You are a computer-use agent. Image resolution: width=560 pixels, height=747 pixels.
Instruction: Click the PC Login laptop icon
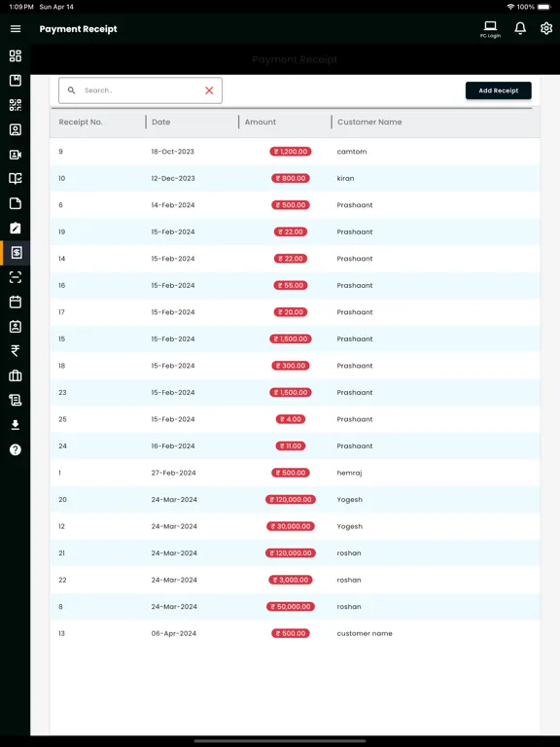(x=490, y=29)
